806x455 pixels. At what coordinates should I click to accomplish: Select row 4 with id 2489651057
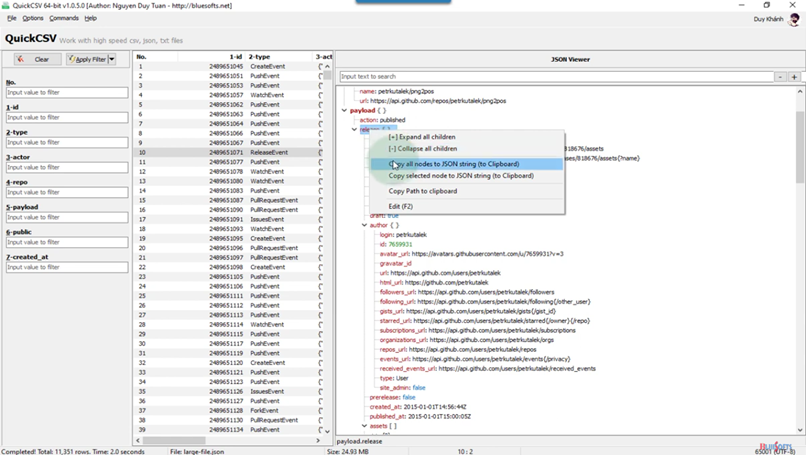pos(229,95)
